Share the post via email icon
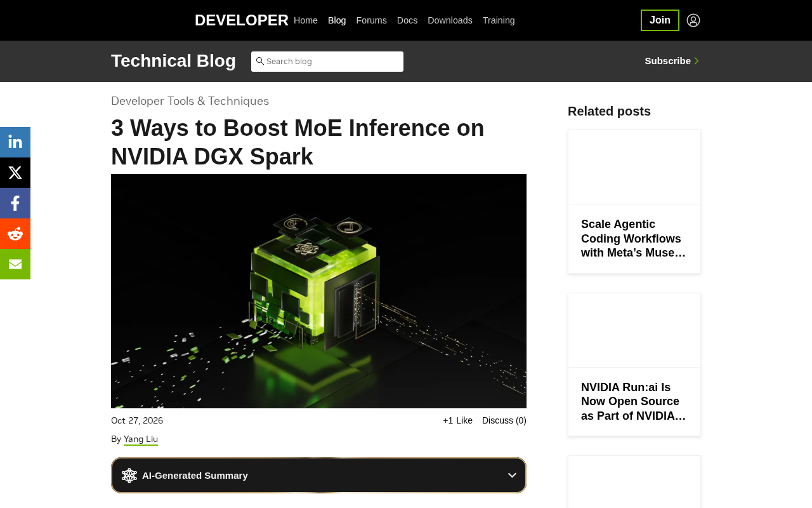The width and height of the screenshot is (812, 508). coord(15,264)
